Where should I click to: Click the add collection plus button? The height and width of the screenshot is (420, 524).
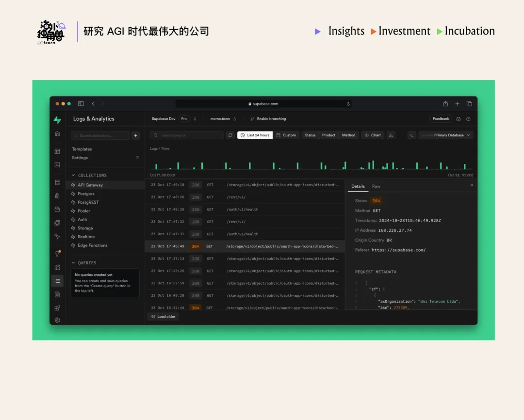pyautogui.click(x=136, y=135)
